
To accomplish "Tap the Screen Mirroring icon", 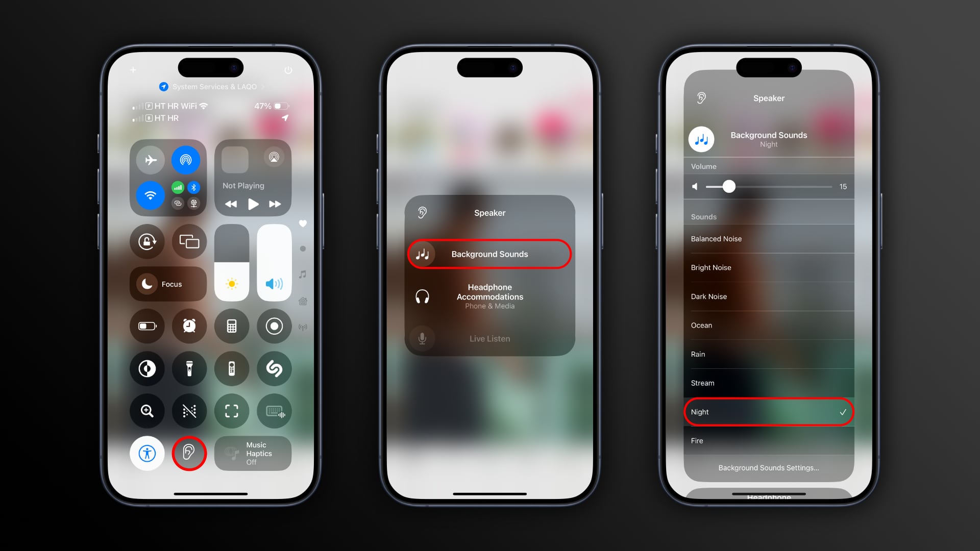I will coord(190,241).
